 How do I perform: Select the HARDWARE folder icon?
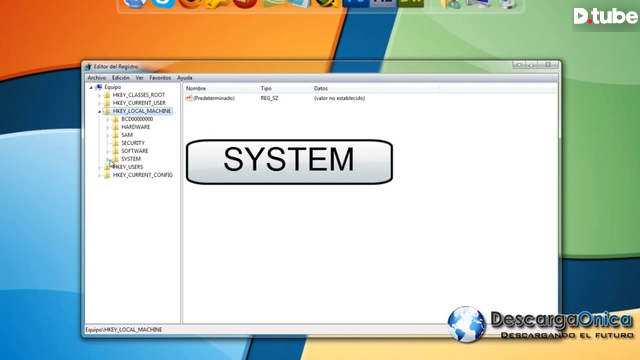[x=116, y=127]
